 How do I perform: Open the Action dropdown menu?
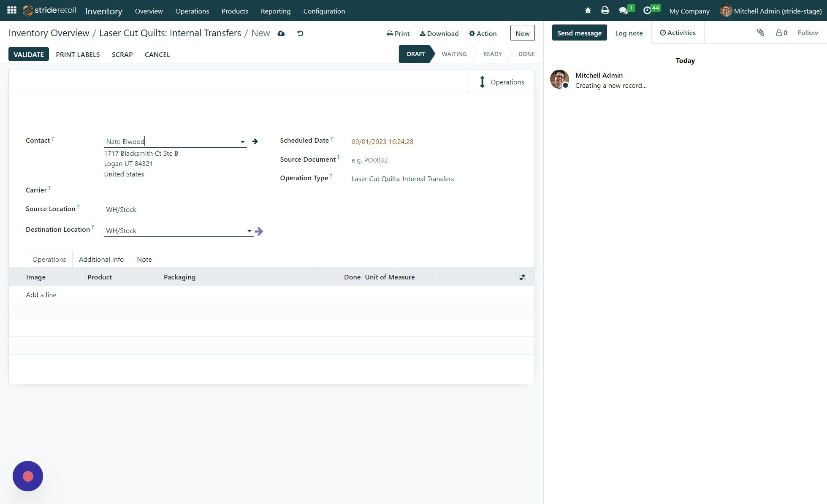coord(483,33)
